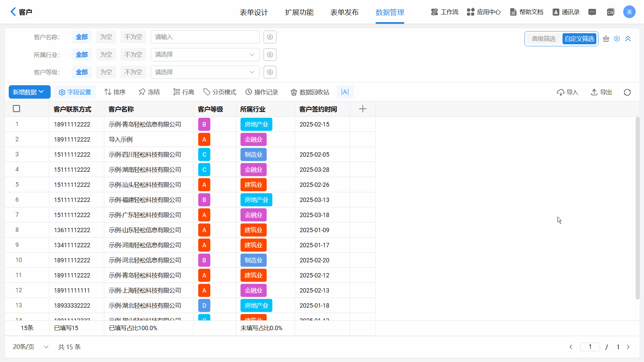Open the 数据回收站 recycle bin
The image size is (644, 362).
point(310,92)
